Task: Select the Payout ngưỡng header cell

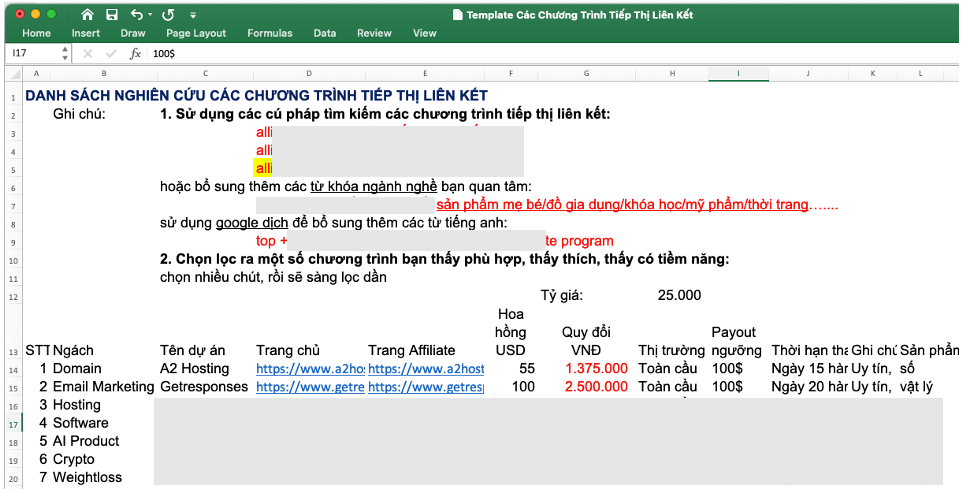Action: point(737,341)
